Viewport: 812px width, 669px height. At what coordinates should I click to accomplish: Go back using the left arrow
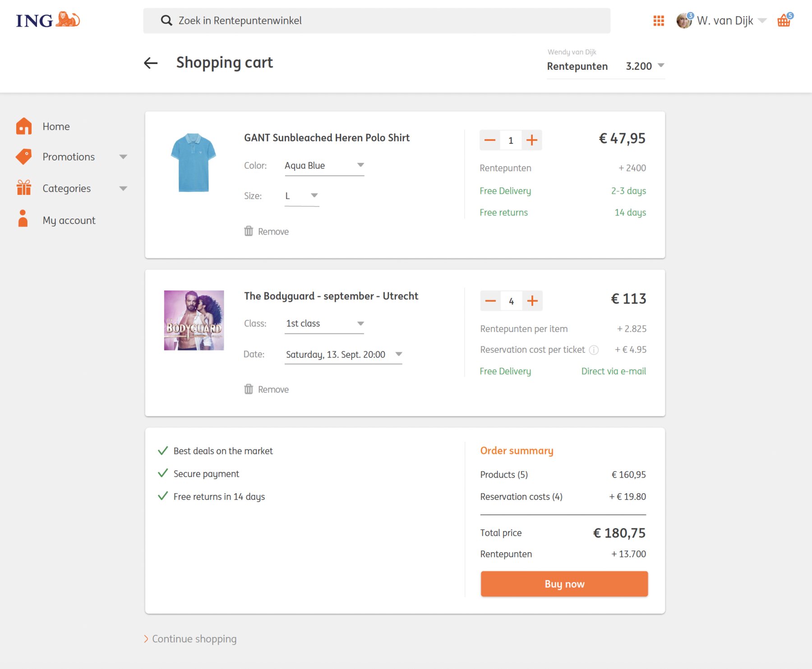coord(151,63)
